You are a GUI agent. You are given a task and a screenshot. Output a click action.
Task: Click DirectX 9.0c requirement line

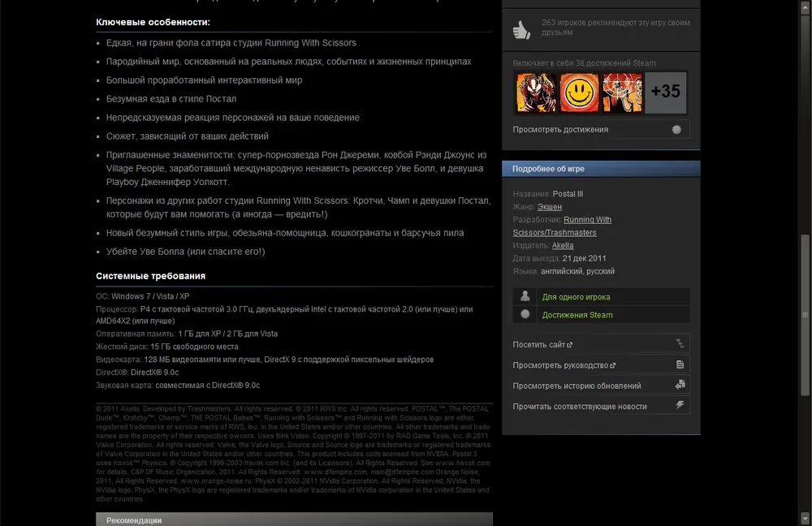click(x=137, y=373)
